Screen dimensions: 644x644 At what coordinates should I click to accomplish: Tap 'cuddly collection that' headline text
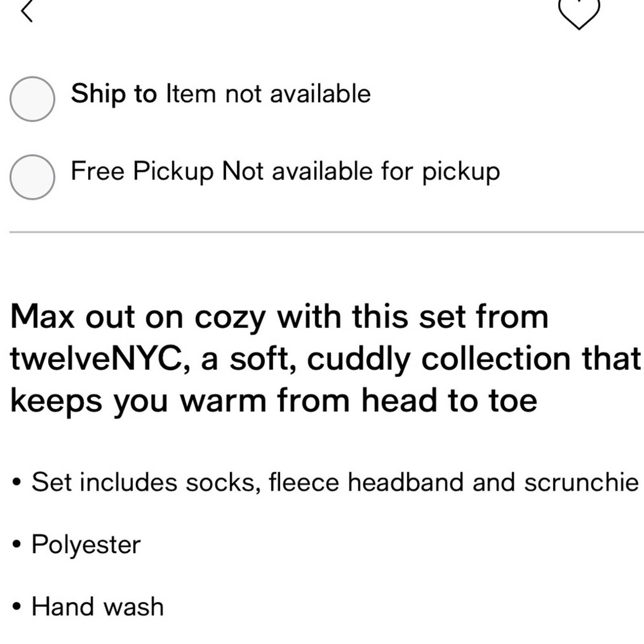[474, 359]
